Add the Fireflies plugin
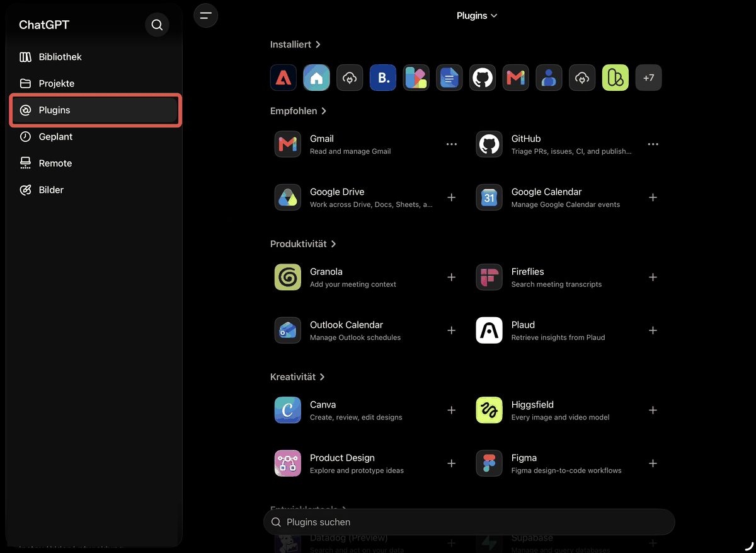Screen dimensions: 756x553 [x=653, y=277]
